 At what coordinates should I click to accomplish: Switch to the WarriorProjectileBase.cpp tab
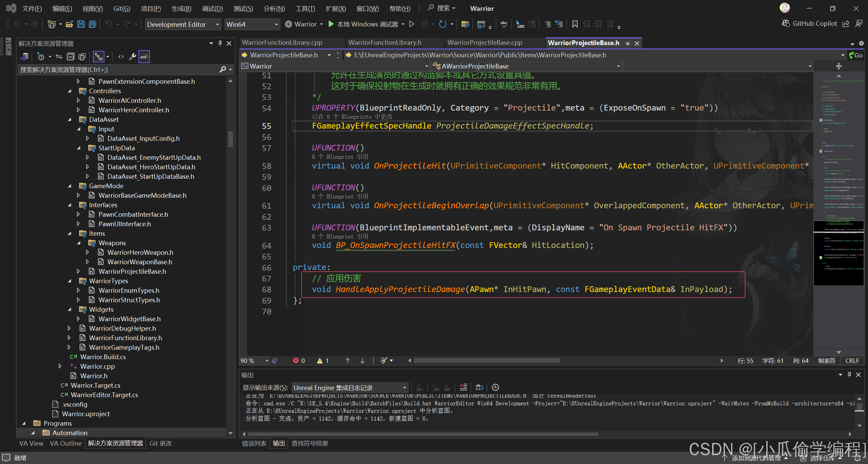[x=485, y=43]
